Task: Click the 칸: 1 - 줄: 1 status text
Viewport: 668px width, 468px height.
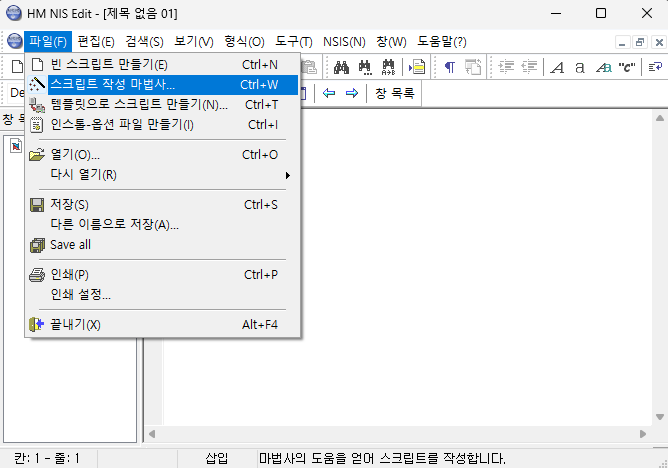Action: point(47,459)
